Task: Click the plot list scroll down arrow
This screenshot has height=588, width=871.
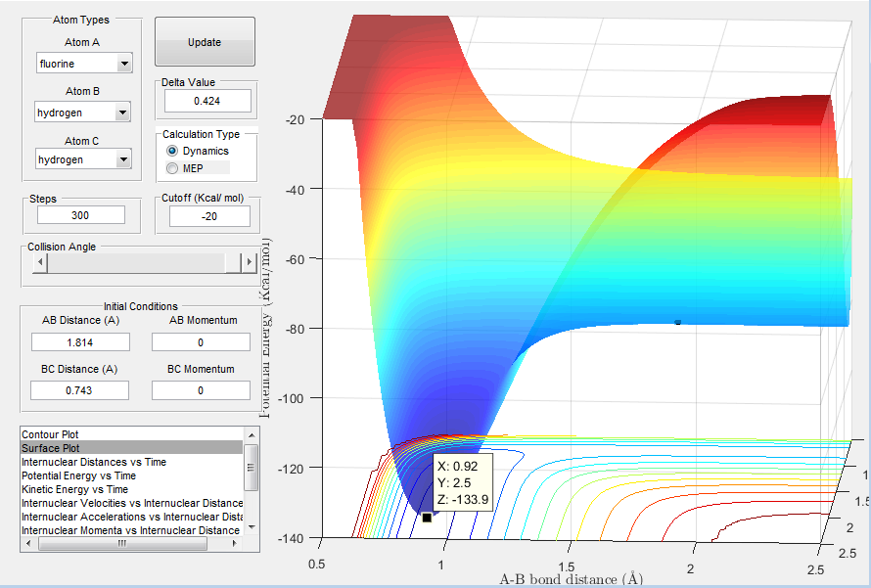Action: 252,527
